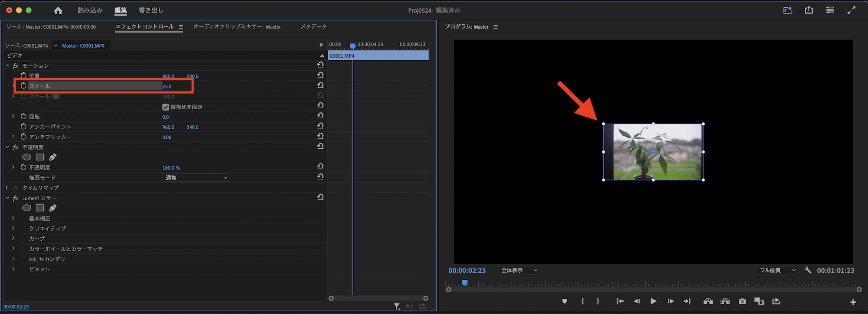868x314 pixels.
Task: Click the opacity value 100.0 %
Action: (x=171, y=168)
